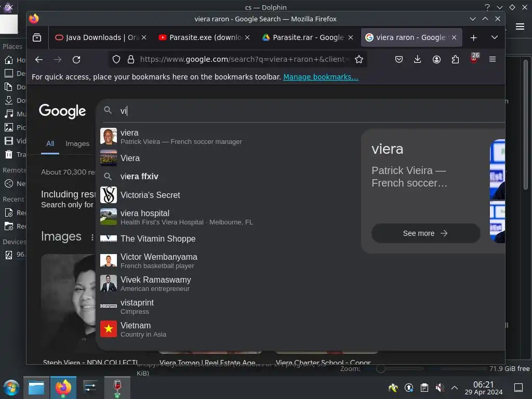Bookmark this page with the star
Screen dimensions: 532x399
(358, 60)
